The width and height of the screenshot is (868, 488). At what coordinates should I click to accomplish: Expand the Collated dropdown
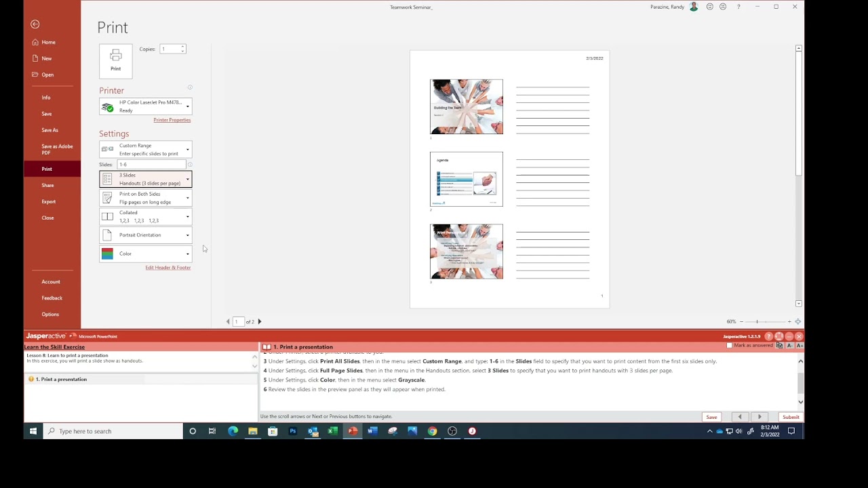point(146,216)
